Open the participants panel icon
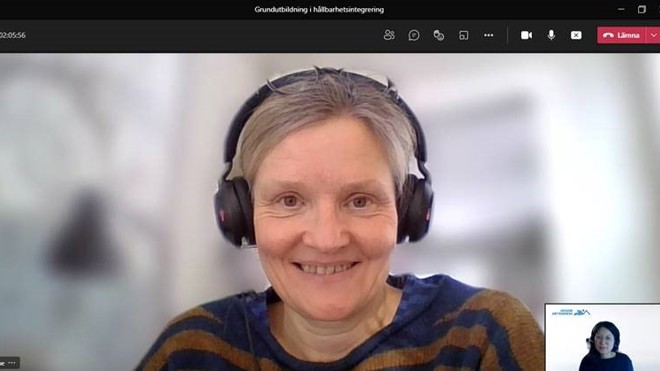Viewport: 660px width, 371px height. pyautogui.click(x=389, y=35)
